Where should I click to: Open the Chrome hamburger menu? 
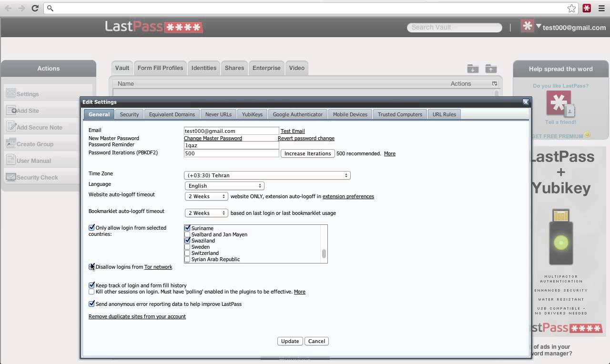pyautogui.click(x=601, y=8)
